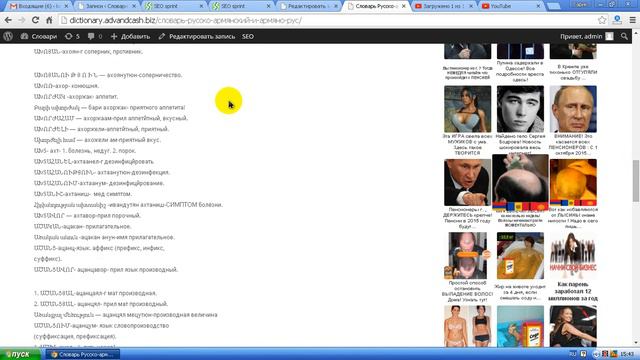Click the browser forward arrow
This screenshot has height=360, width=640.
click(21, 20)
